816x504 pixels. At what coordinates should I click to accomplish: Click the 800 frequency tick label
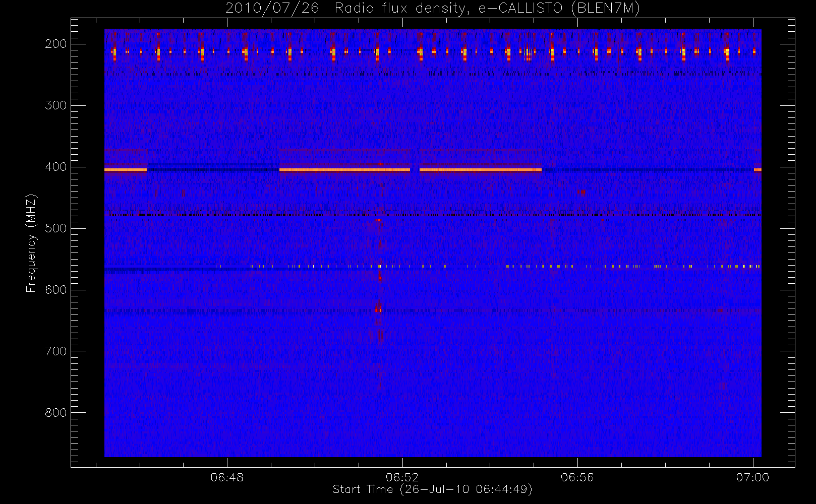(x=56, y=413)
